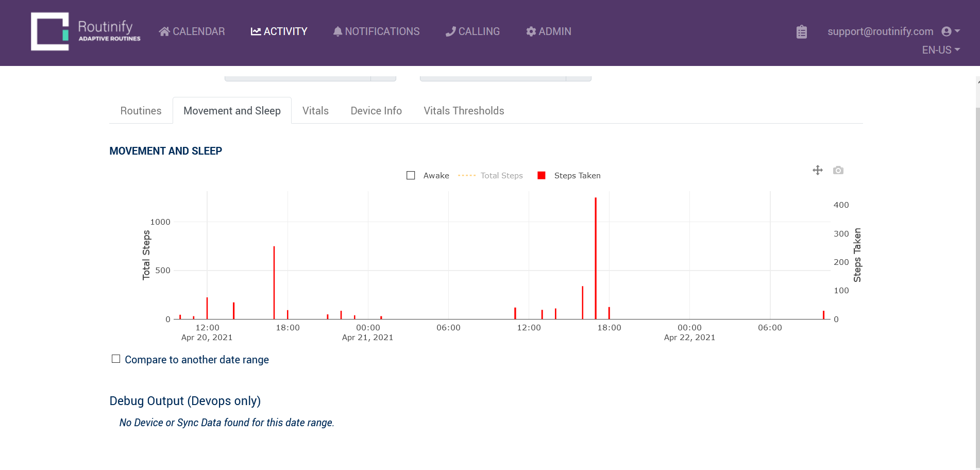Click the Apr 21, 2021 axis label
Image resolution: width=980 pixels, height=470 pixels.
point(367,338)
